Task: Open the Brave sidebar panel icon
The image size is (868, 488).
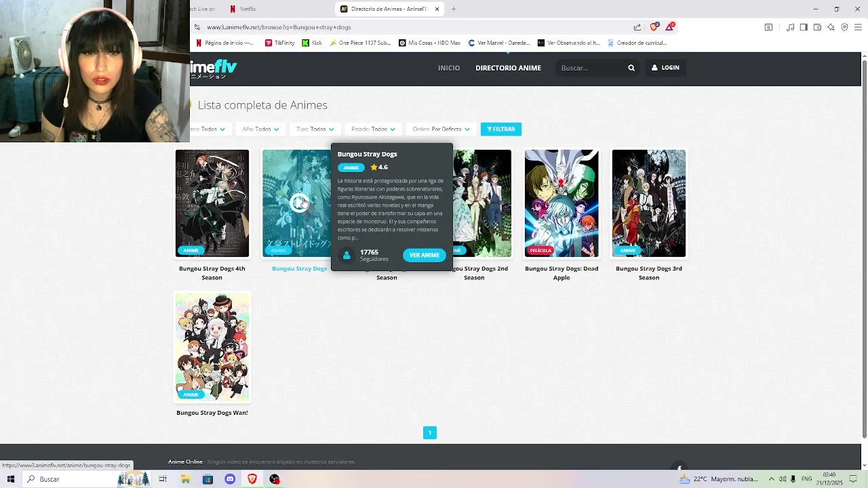Action: (x=804, y=27)
